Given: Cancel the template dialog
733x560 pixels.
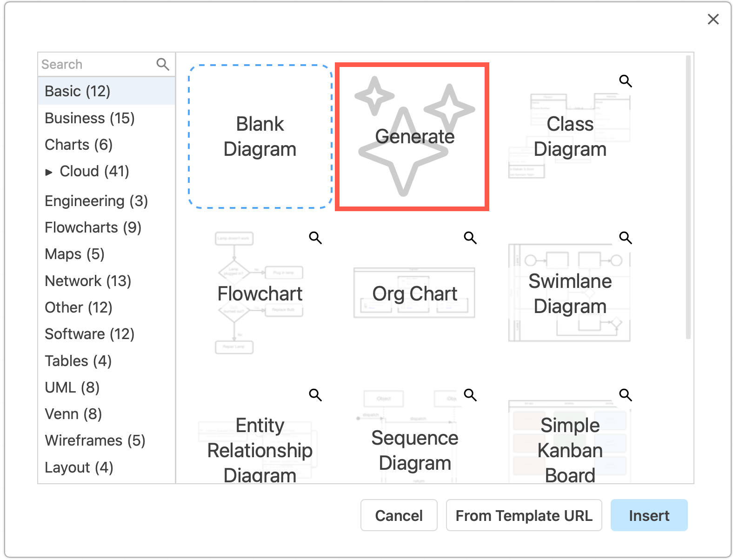Looking at the screenshot, I should [x=399, y=515].
